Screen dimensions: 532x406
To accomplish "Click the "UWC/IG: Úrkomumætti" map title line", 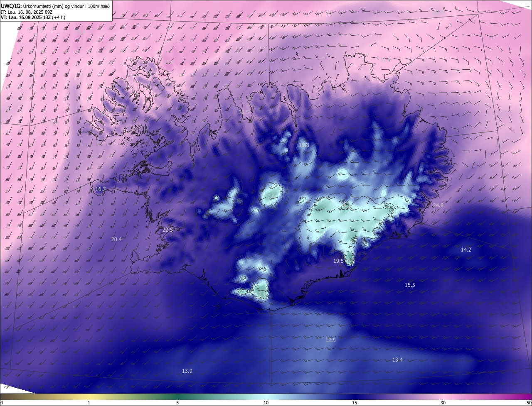I will tap(55, 6).
